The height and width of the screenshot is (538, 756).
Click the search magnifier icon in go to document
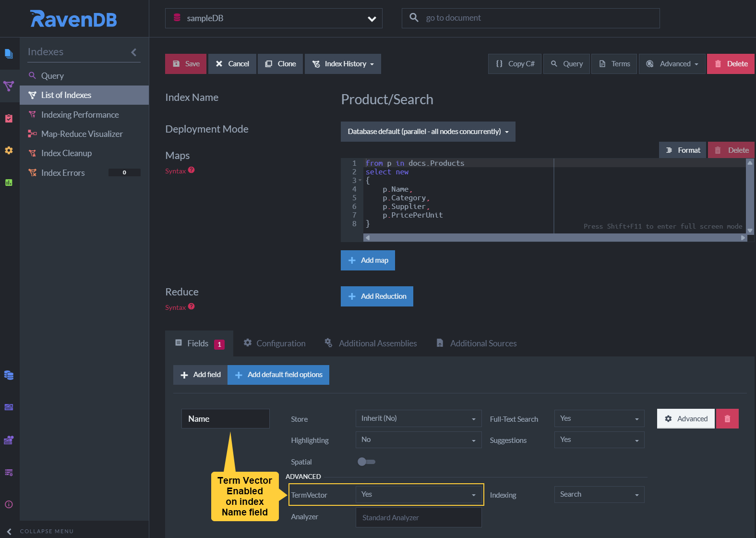pos(414,18)
